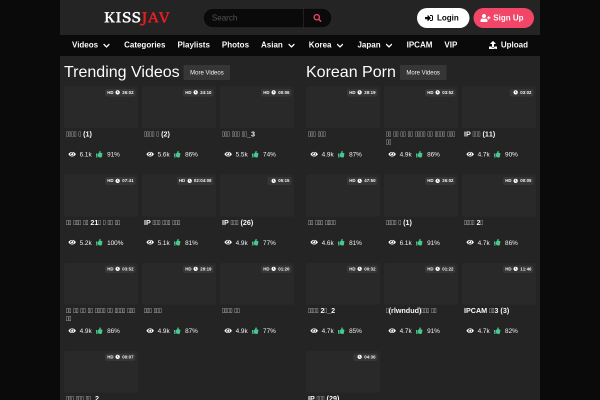This screenshot has height=400, width=600.
Task: Click More Videos next to Korean heading
Action: [423, 72]
